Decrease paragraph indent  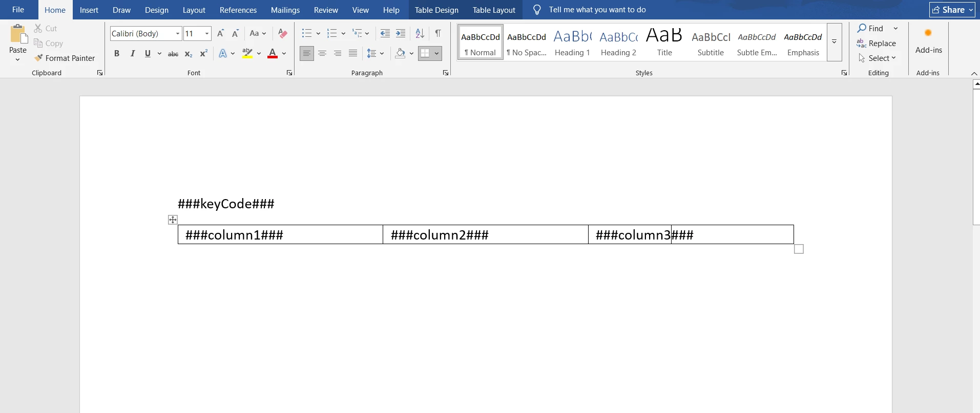pyautogui.click(x=385, y=34)
